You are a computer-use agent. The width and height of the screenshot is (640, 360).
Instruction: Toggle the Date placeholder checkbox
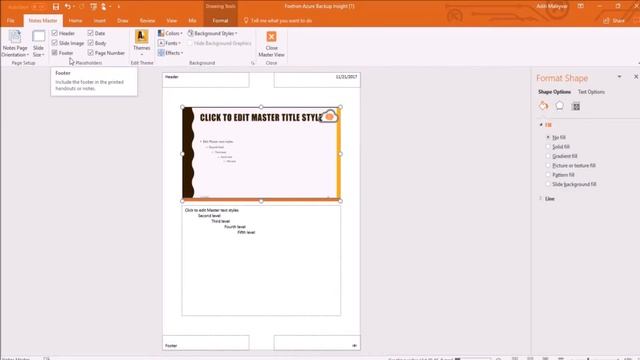pyautogui.click(x=91, y=33)
